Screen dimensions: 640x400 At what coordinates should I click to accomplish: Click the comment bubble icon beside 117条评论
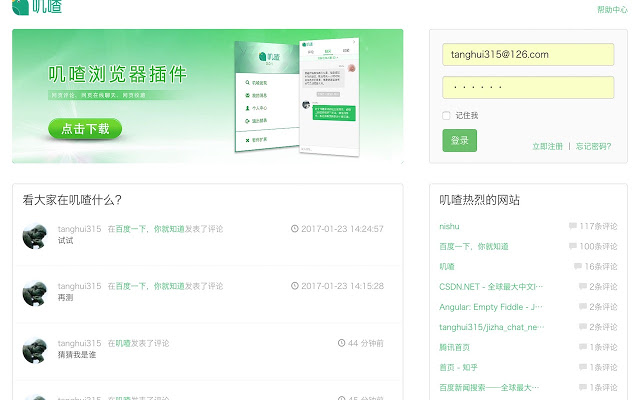click(573, 226)
